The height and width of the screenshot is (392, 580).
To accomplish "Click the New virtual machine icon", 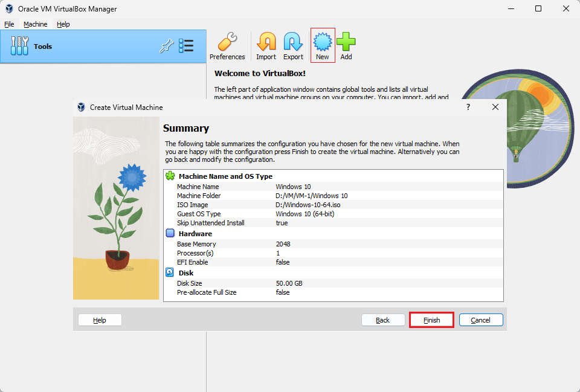I will click(x=323, y=42).
